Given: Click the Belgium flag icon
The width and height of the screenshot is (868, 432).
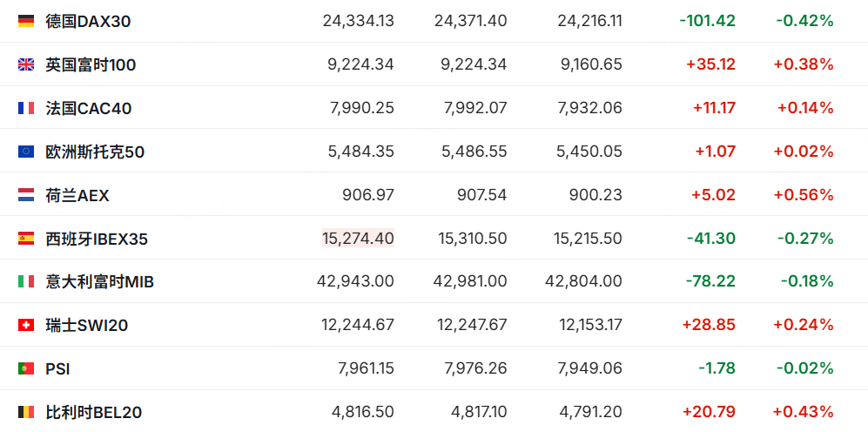Looking at the screenshot, I should click(x=26, y=412).
